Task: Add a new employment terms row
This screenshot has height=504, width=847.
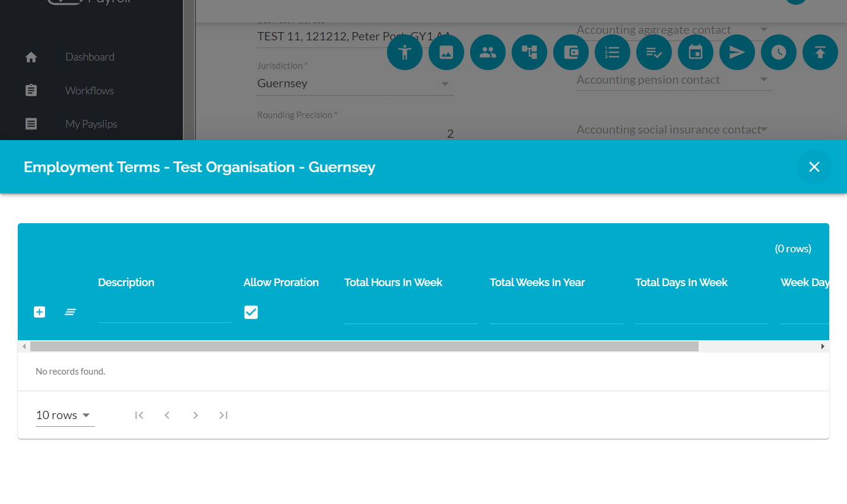Action: point(40,312)
